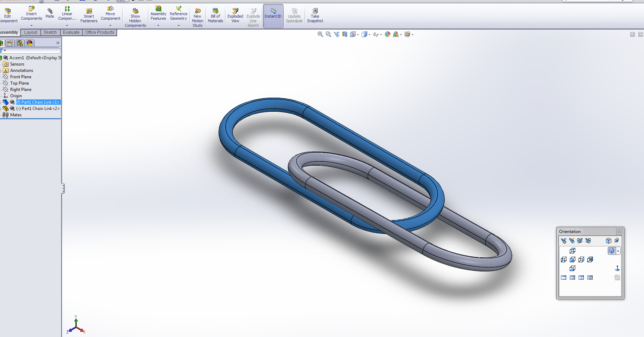Click Previous View in Orientation dialog
The width and height of the screenshot is (644, 337).
564,240
